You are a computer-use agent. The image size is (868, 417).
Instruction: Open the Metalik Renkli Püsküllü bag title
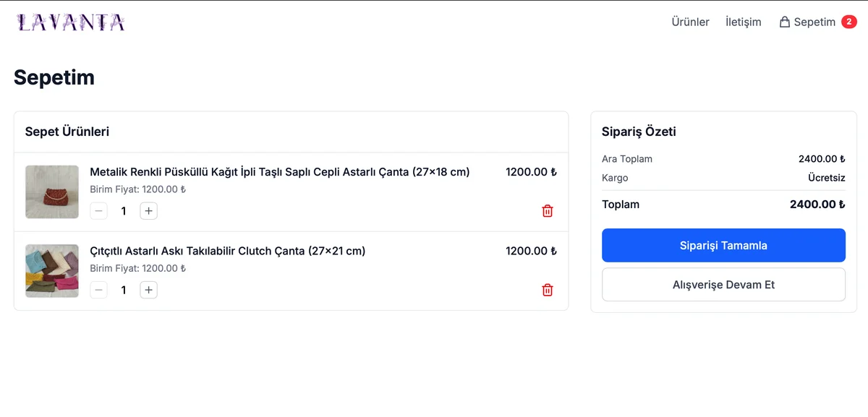coord(279,172)
